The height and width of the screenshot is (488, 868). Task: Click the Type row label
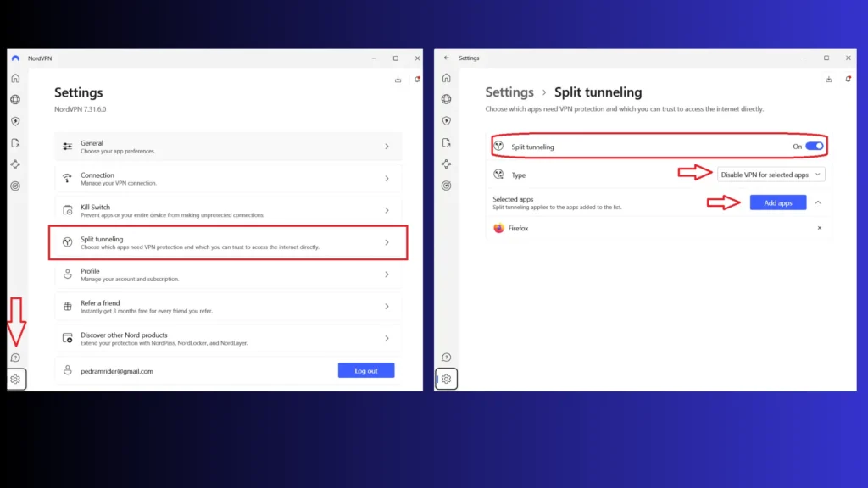click(518, 175)
